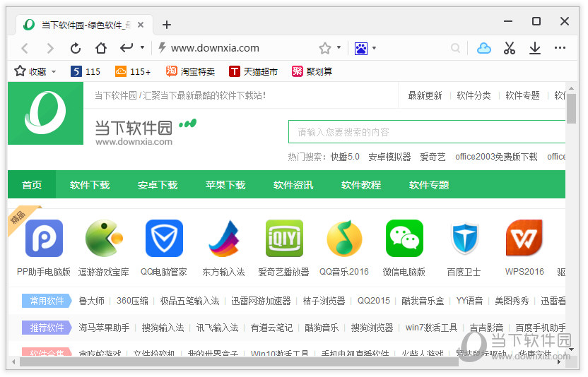
Task: Open the 115 bookmark
Action: pyautogui.click(x=86, y=71)
